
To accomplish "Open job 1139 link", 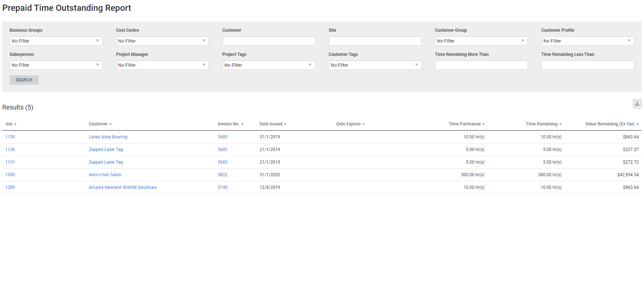I will click(x=10, y=137).
